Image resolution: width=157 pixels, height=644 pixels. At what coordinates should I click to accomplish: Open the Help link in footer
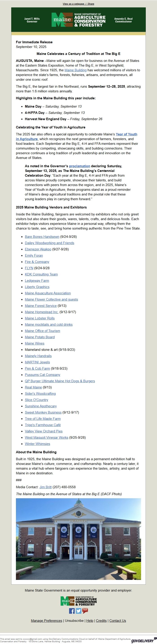click(x=90, y=620)
